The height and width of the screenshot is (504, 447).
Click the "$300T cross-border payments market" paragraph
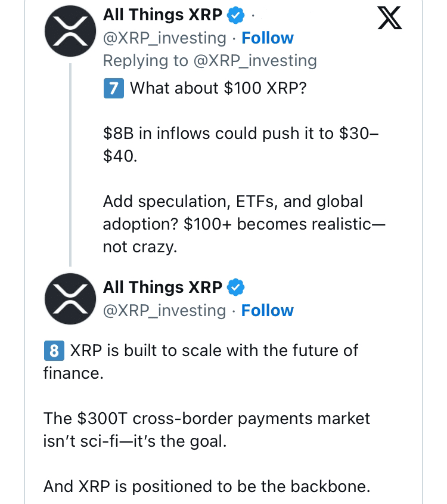(206, 429)
